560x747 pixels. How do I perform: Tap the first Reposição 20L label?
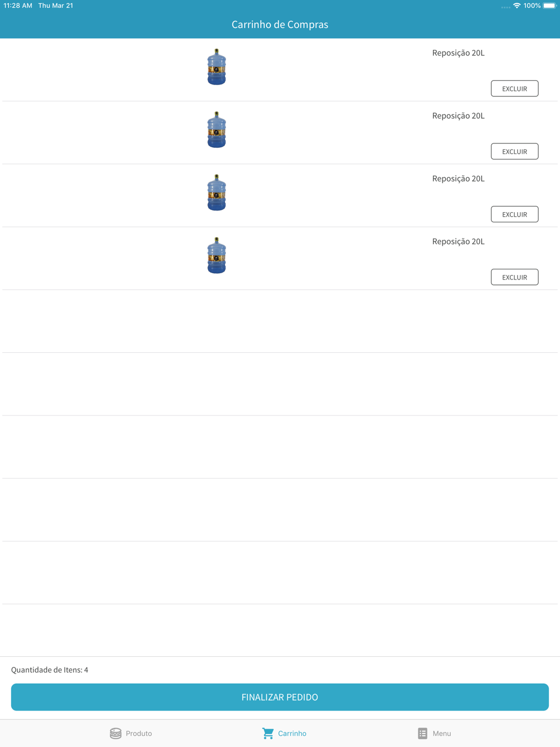pyautogui.click(x=458, y=53)
